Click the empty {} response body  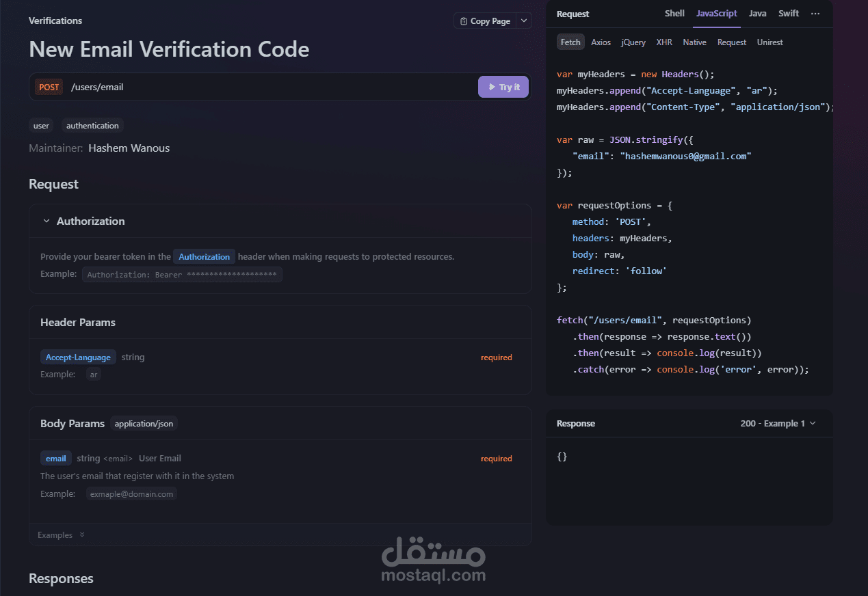[562, 456]
